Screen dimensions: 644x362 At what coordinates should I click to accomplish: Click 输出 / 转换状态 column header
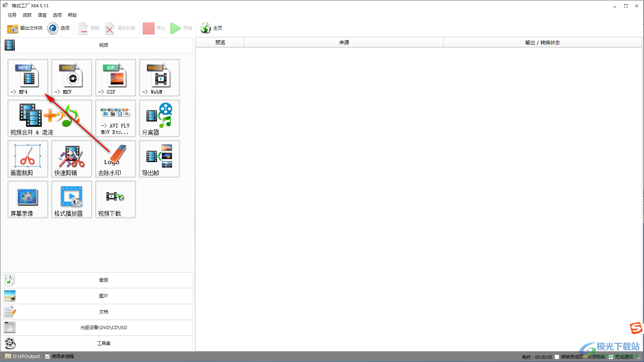click(x=542, y=42)
